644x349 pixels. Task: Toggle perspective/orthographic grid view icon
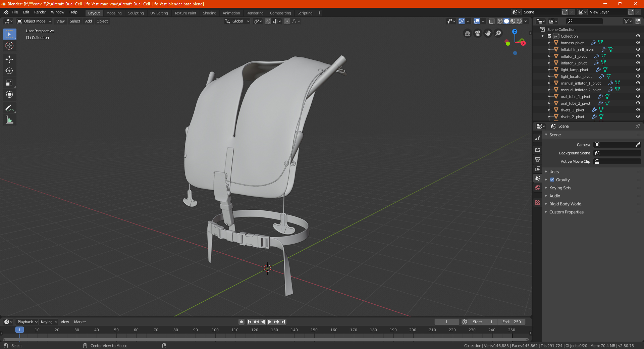(467, 33)
